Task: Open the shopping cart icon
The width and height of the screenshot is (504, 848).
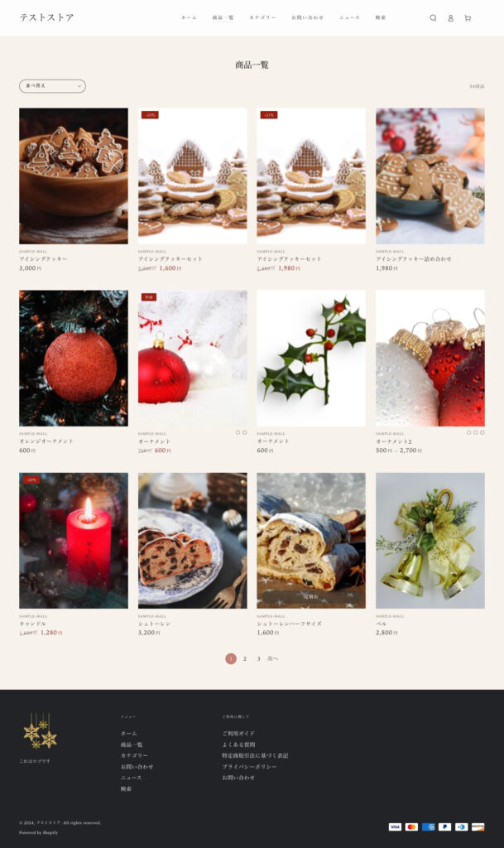Action: (468, 18)
